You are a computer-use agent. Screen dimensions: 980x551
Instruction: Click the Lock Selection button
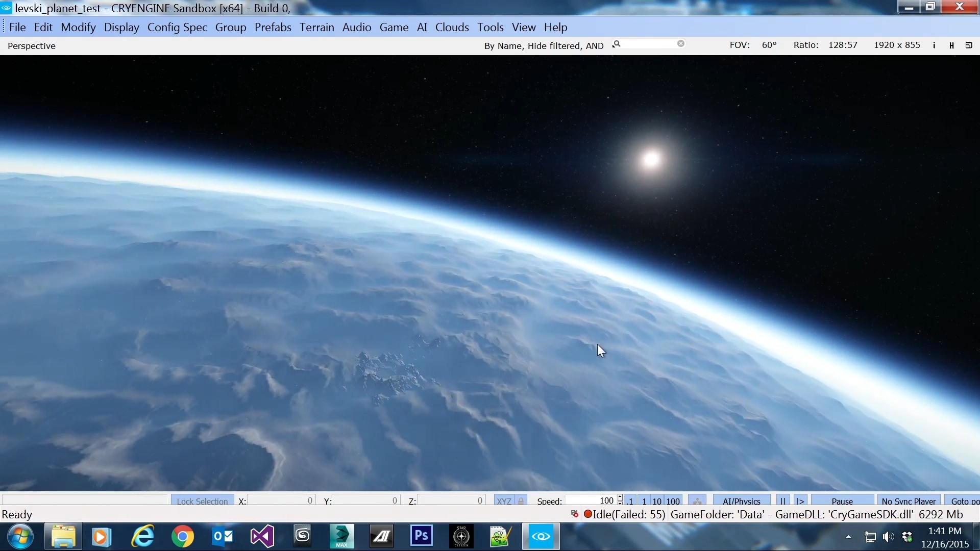click(x=202, y=500)
